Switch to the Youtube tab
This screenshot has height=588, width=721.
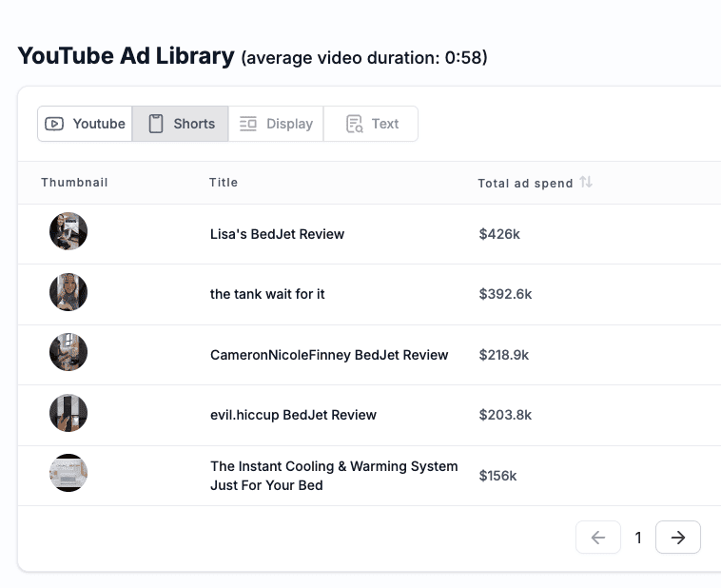(x=85, y=124)
